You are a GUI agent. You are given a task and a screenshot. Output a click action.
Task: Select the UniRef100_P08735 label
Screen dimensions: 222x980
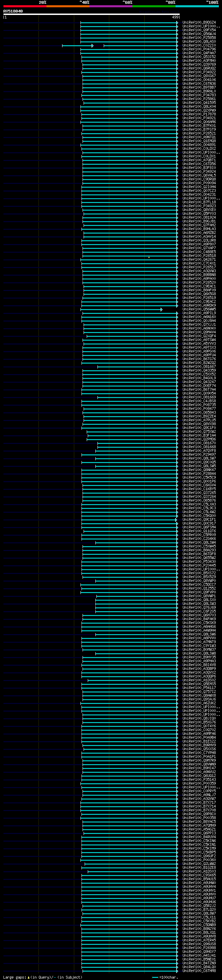(x=199, y=405)
